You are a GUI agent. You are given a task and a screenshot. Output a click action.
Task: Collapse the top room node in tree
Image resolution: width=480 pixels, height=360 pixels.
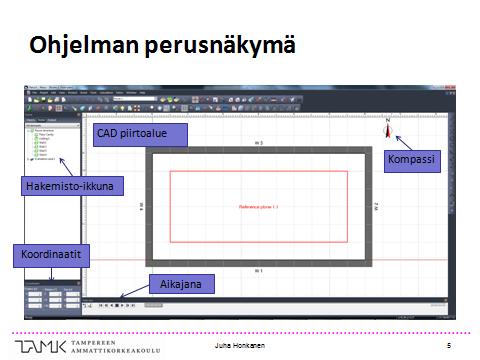point(28,131)
